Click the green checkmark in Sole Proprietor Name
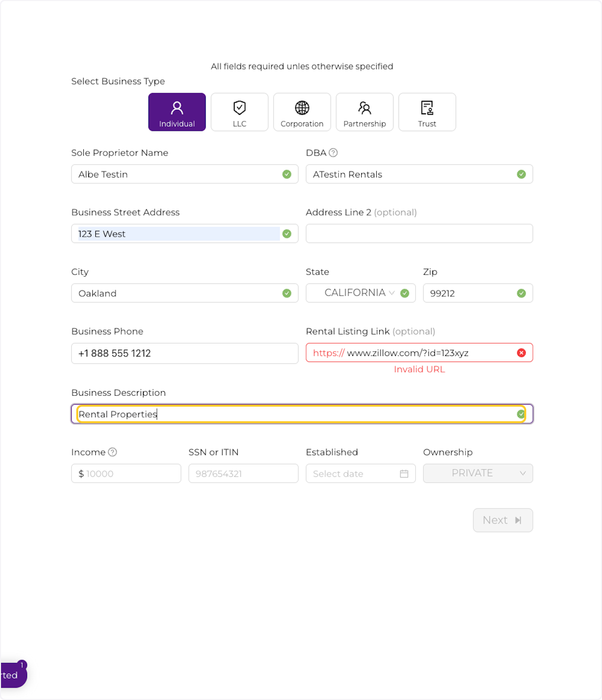The width and height of the screenshot is (602, 700). 287,174
